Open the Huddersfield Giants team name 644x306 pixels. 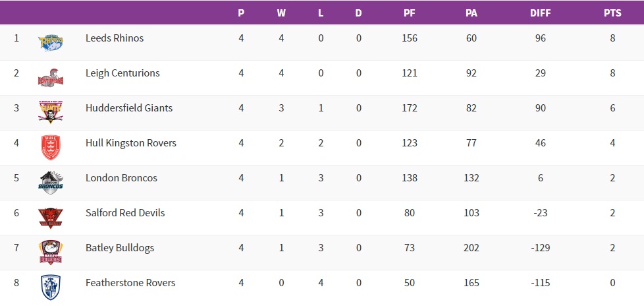click(x=129, y=108)
